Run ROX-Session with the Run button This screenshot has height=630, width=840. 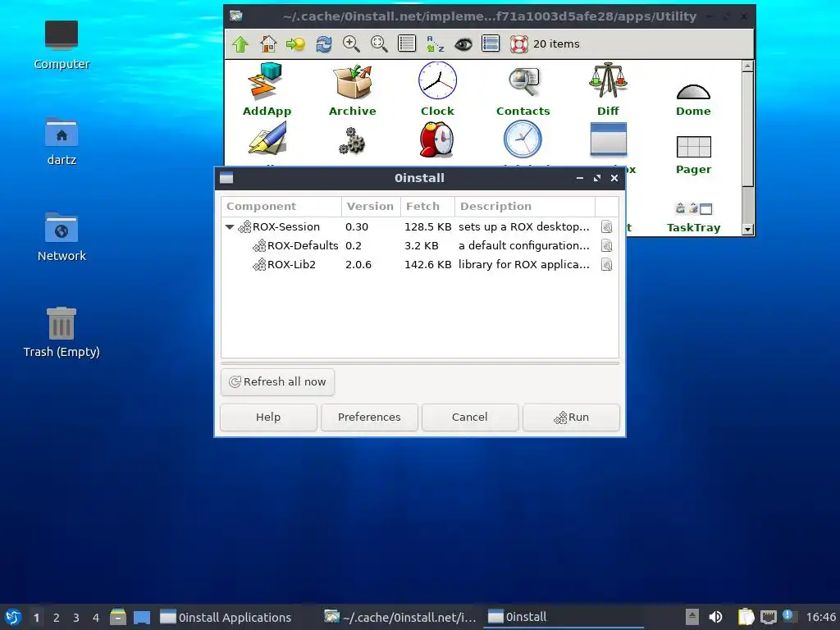pos(571,418)
